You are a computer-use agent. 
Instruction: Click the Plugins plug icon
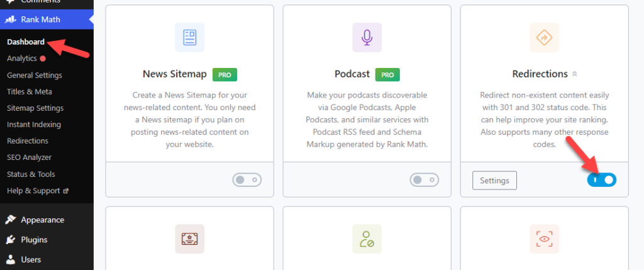pos(10,240)
